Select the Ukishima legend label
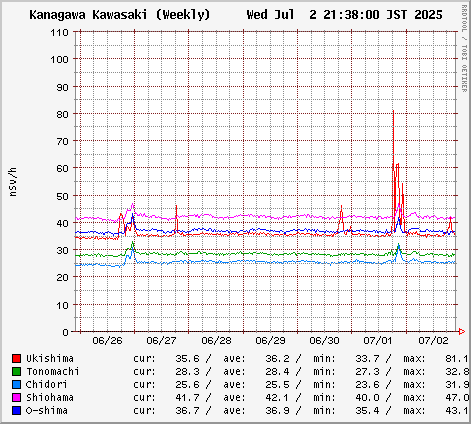The image size is (471, 424). [50, 358]
